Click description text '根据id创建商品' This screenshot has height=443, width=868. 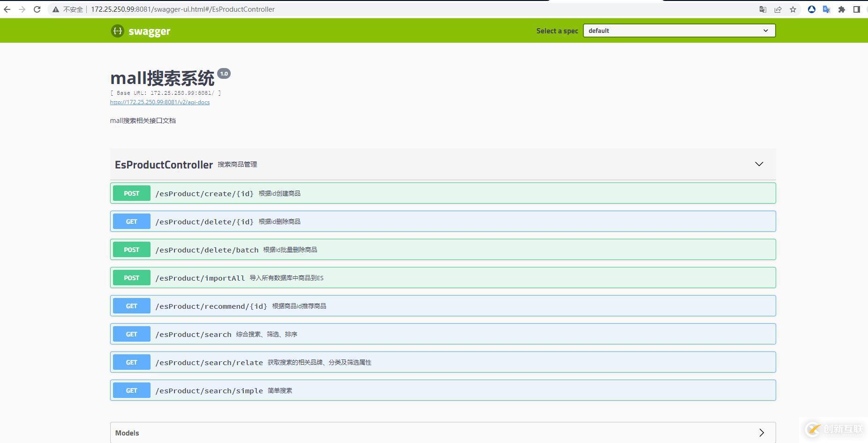[x=279, y=193]
